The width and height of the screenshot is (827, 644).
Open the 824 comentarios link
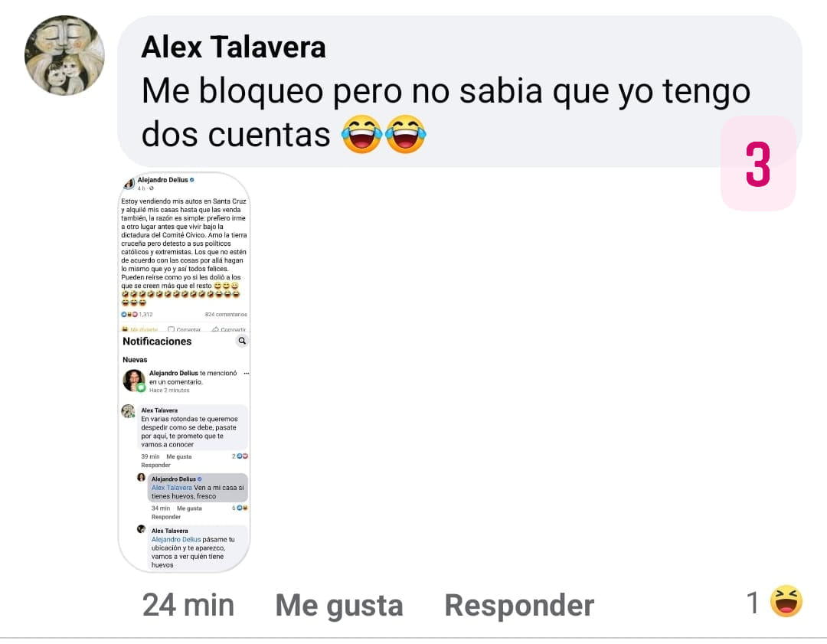pos(226,315)
